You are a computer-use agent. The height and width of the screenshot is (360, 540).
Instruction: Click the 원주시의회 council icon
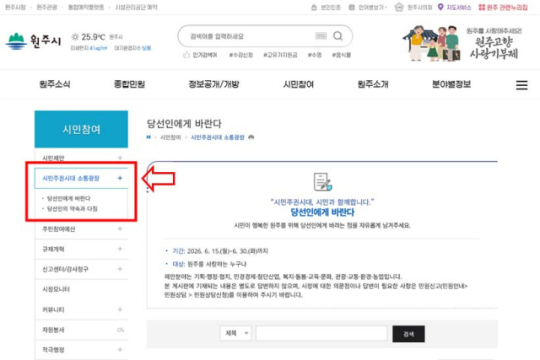point(399,7)
